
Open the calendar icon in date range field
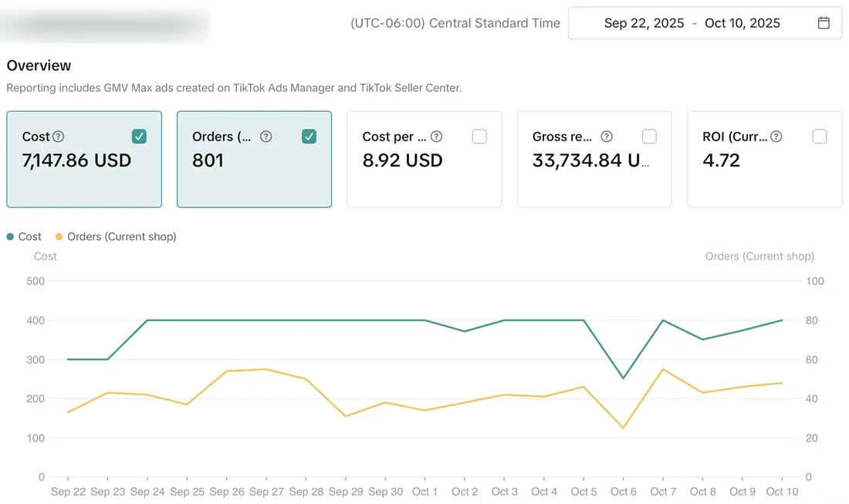coord(823,22)
